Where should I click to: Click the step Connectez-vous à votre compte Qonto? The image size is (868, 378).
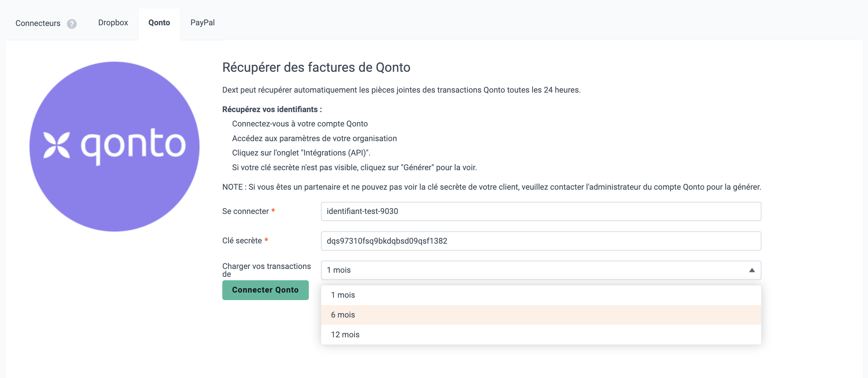pyautogui.click(x=300, y=124)
